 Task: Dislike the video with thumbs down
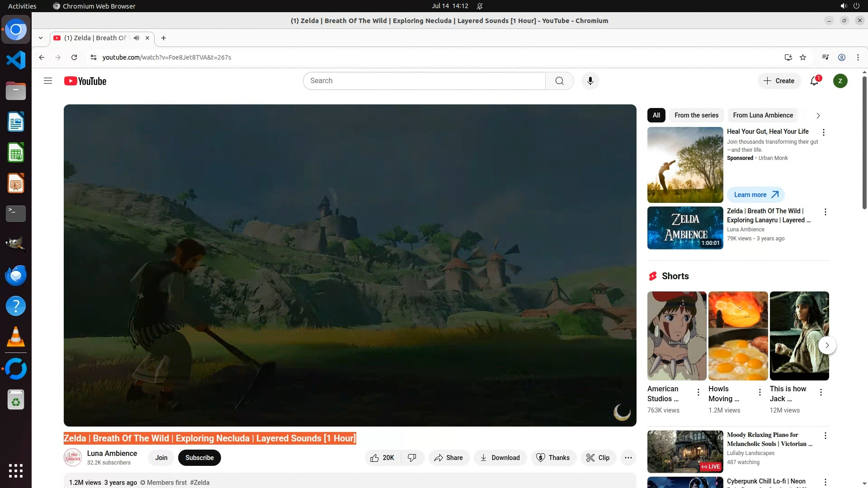(412, 458)
